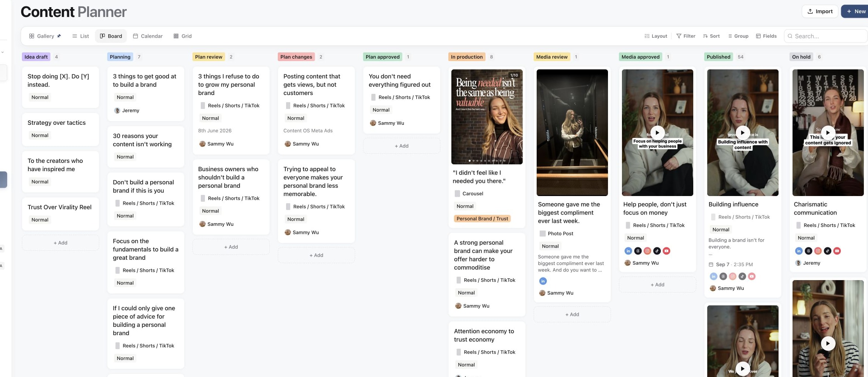The height and width of the screenshot is (377, 868).
Task: Open card "Trust Over Virality Reel"
Action: [60, 214]
